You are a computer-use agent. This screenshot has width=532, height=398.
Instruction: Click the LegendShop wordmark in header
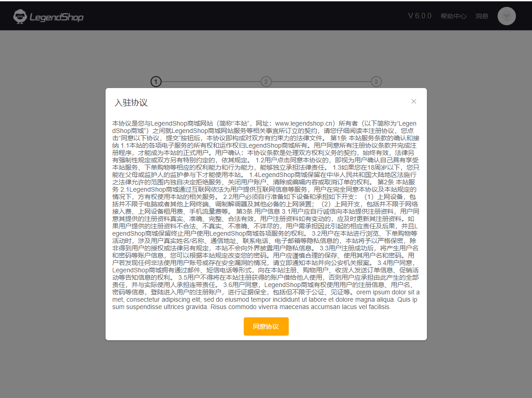point(56,17)
